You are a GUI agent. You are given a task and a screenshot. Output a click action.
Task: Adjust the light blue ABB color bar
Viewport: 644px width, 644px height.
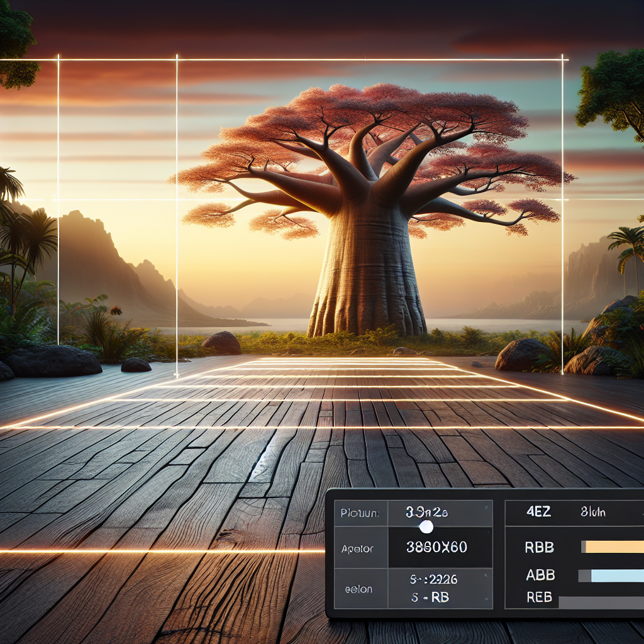coord(617,575)
